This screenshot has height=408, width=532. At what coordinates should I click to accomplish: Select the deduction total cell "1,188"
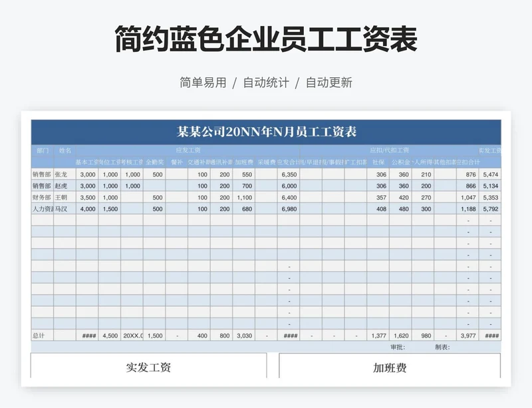[x=467, y=209]
